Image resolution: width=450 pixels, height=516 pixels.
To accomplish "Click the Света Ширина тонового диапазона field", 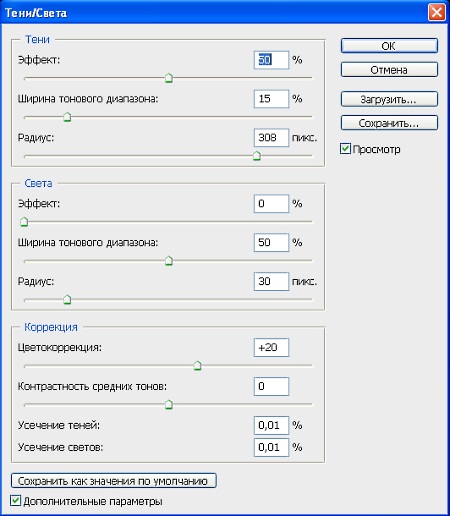I will click(x=271, y=242).
